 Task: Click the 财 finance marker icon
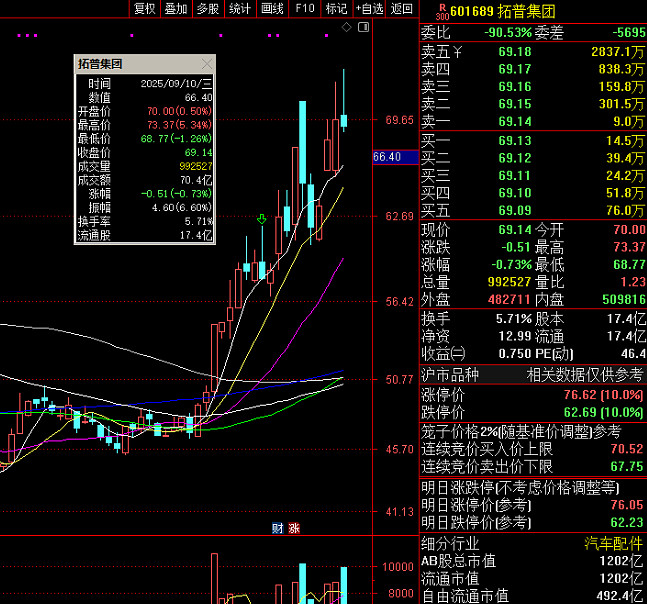point(278,527)
